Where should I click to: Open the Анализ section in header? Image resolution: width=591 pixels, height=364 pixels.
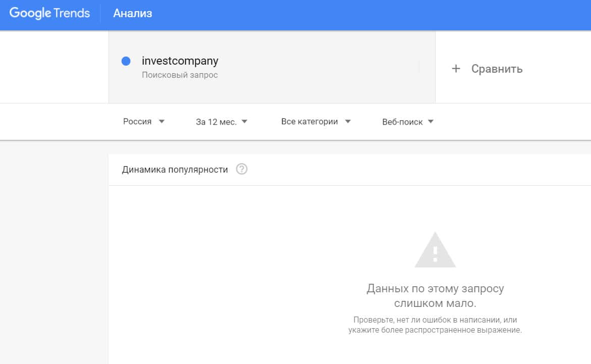pos(132,14)
